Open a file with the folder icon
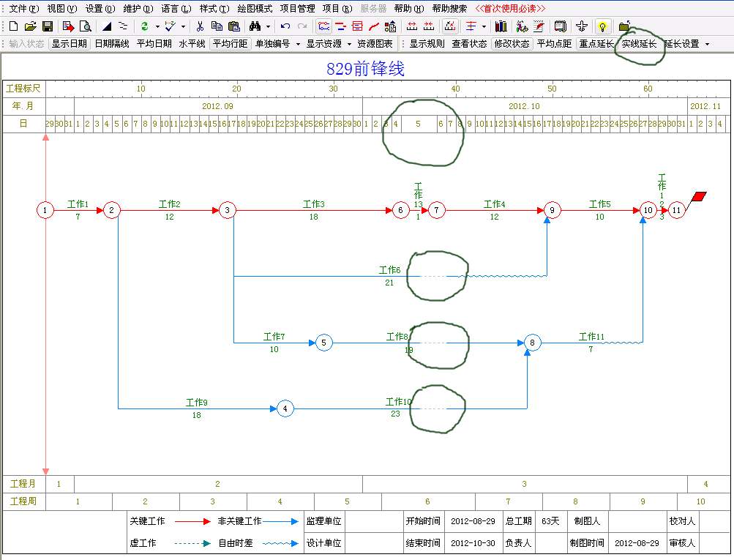The height and width of the screenshot is (560, 734). (30, 26)
